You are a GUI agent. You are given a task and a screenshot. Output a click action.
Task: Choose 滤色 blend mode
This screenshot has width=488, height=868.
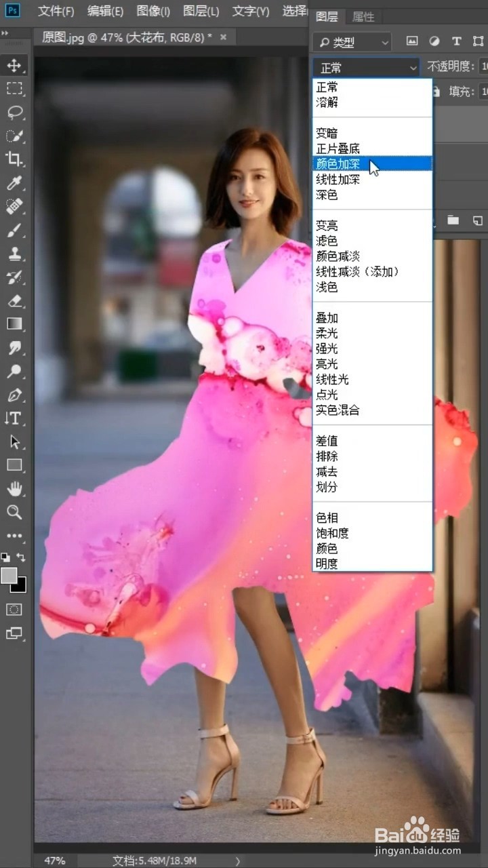coord(372,241)
